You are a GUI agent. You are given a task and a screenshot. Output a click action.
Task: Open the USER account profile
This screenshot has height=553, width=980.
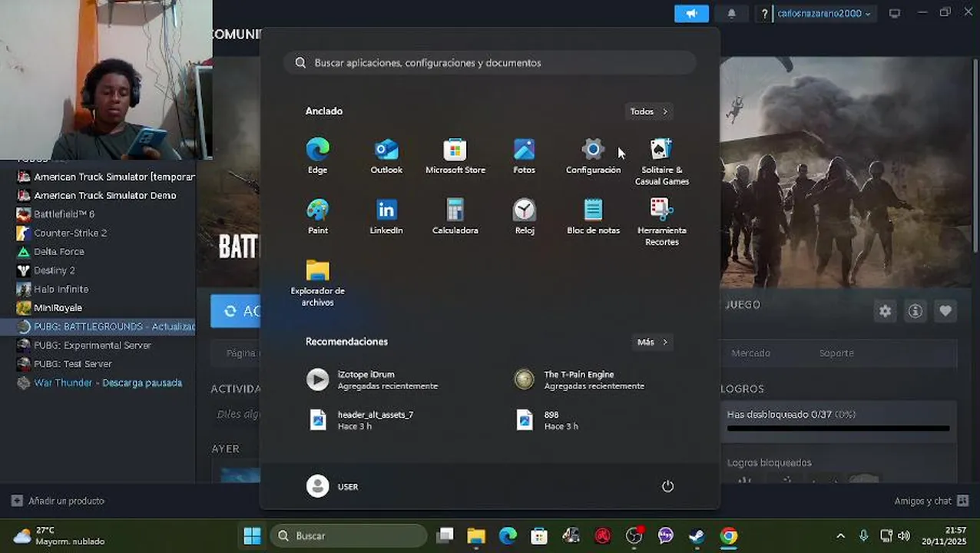(333, 486)
